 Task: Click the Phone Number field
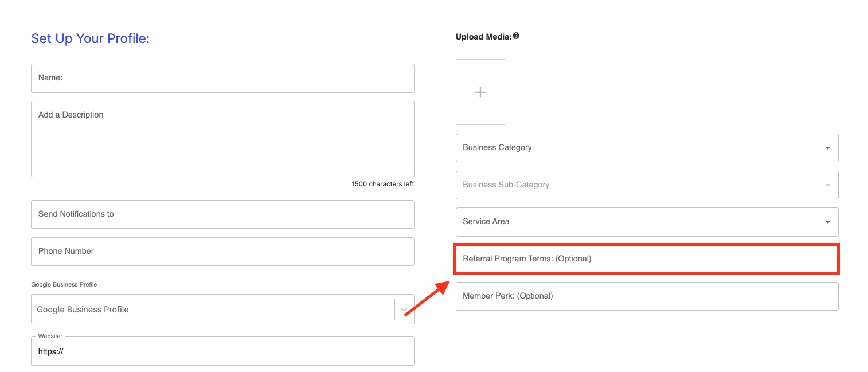tap(222, 252)
